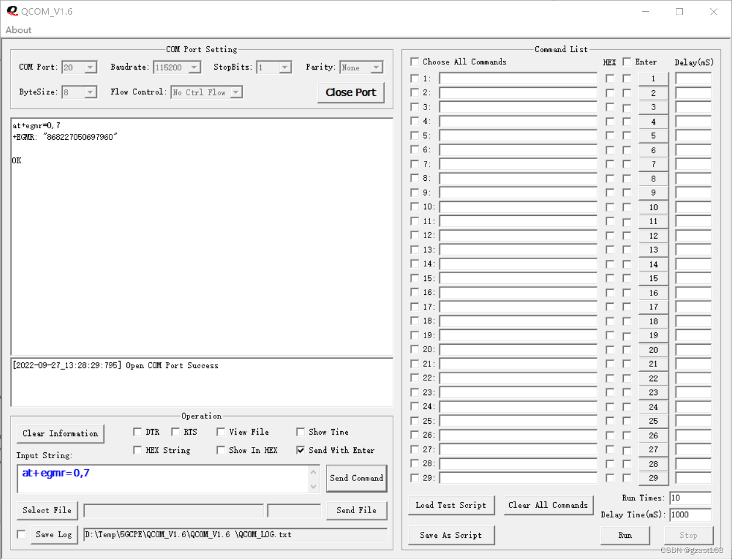Viewport: 732px width, 560px height.
Task: Click the Open COM Port Success log line
Action: (x=115, y=366)
